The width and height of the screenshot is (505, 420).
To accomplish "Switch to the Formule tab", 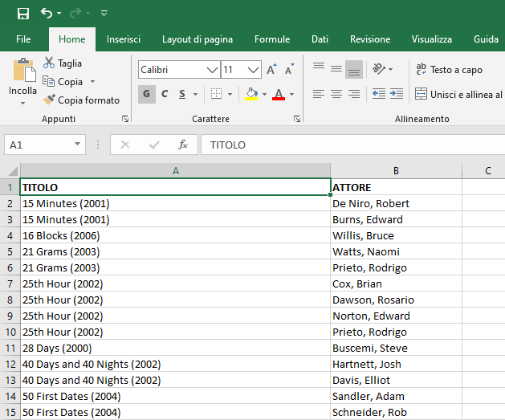I will coord(272,39).
